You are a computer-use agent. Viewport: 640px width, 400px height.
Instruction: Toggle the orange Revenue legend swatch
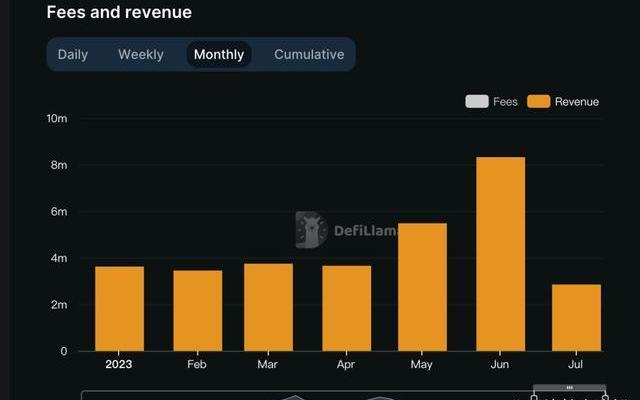point(539,101)
